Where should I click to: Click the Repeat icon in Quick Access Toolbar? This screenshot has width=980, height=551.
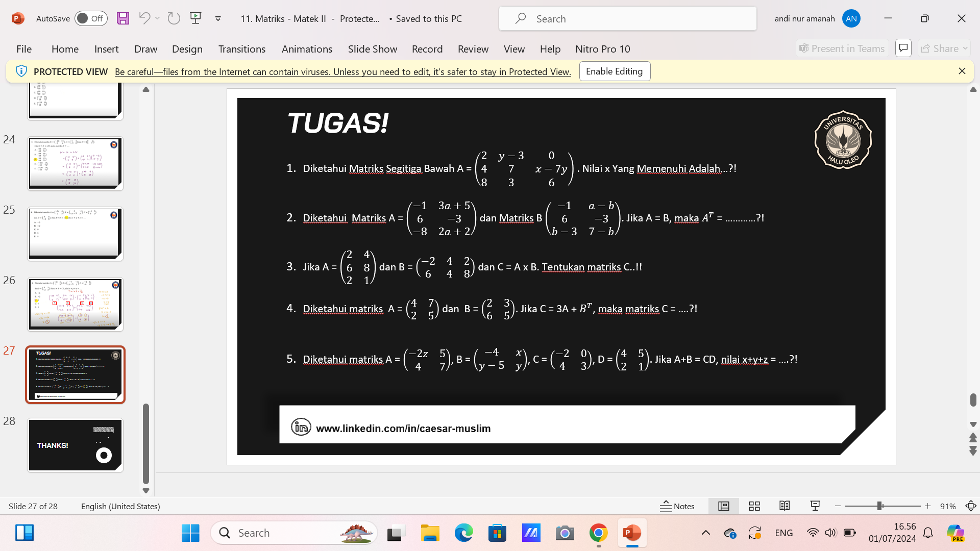pyautogui.click(x=174, y=18)
